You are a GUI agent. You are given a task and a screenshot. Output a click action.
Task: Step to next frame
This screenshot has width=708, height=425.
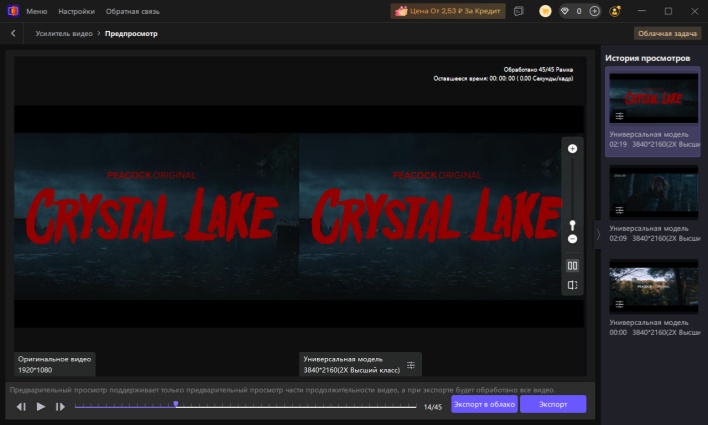click(x=60, y=406)
